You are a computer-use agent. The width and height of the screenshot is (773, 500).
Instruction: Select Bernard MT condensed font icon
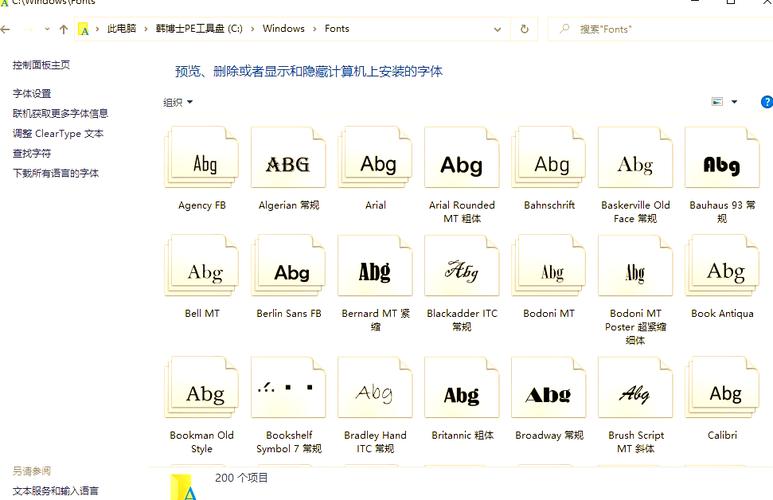[375, 265]
